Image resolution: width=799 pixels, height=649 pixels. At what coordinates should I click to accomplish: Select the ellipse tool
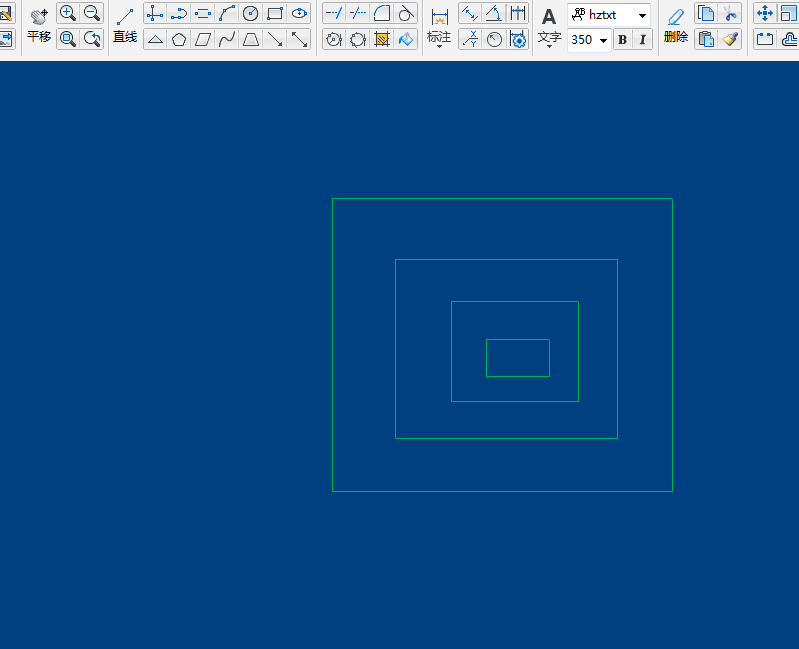tap(299, 14)
